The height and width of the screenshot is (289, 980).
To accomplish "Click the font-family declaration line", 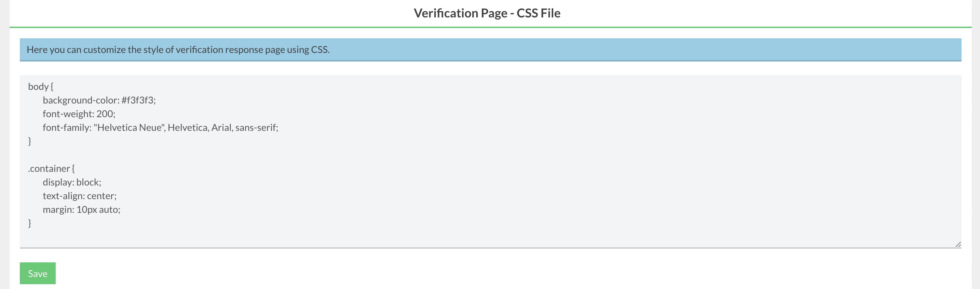I will 160,127.
